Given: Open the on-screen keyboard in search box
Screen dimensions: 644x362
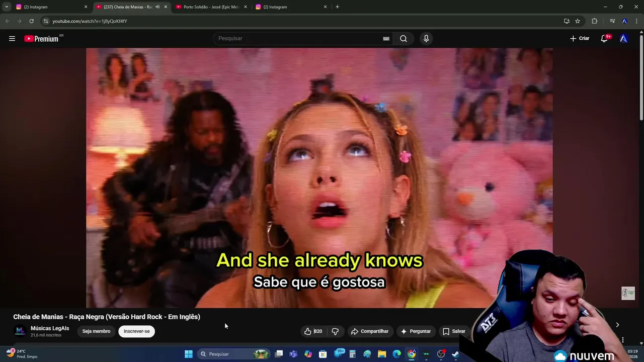Looking at the screenshot, I should coord(386,39).
